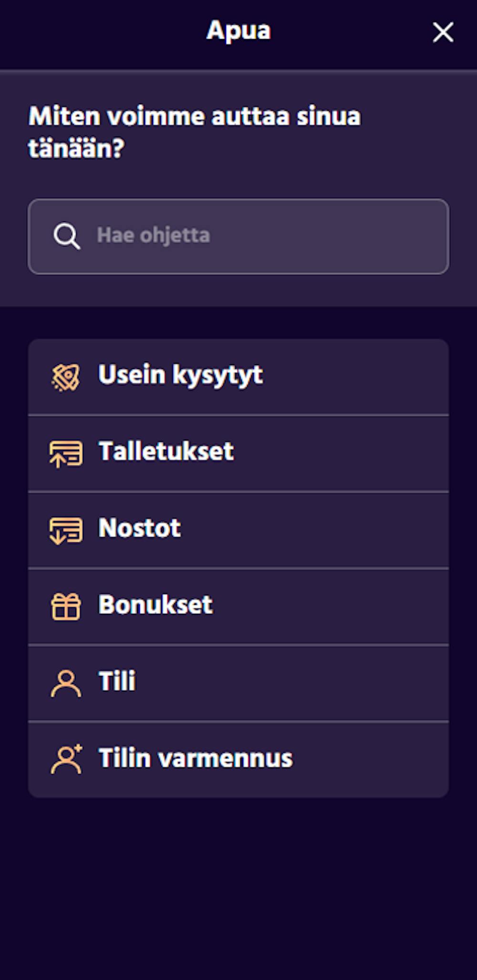Click the withdrawal card icon next to Nostot
This screenshot has height=980, width=477.
pyautogui.click(x=66, y=530)
